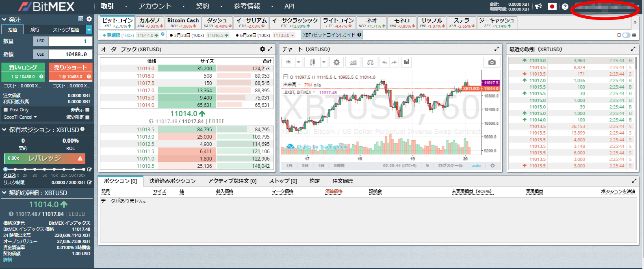This screenshot has height=269, width=644.
Task: Toggle auto scale on chart
Action: 476,166
